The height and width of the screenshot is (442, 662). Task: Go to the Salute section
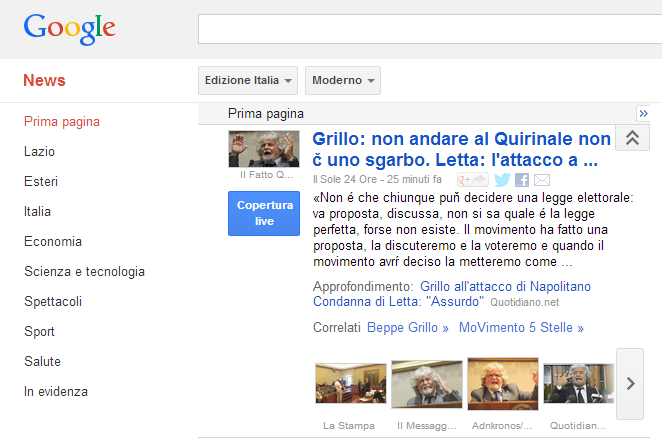[x=42, y=362]
